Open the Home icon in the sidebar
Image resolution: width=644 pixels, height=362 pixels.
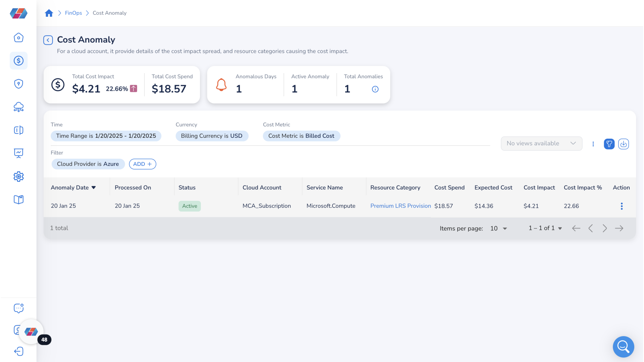[18, 38]
